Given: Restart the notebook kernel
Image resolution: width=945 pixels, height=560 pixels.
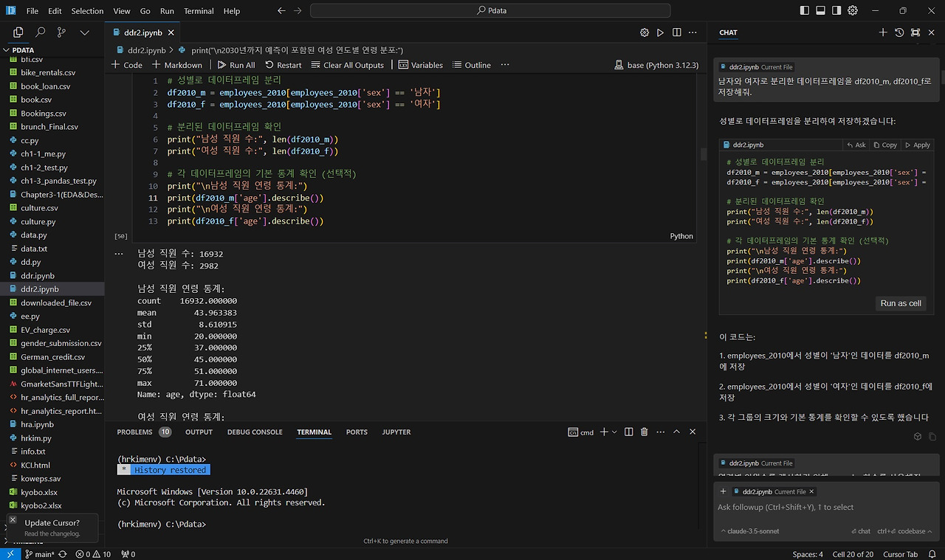Looking at the screenshot, I should [x=283, y=65].
